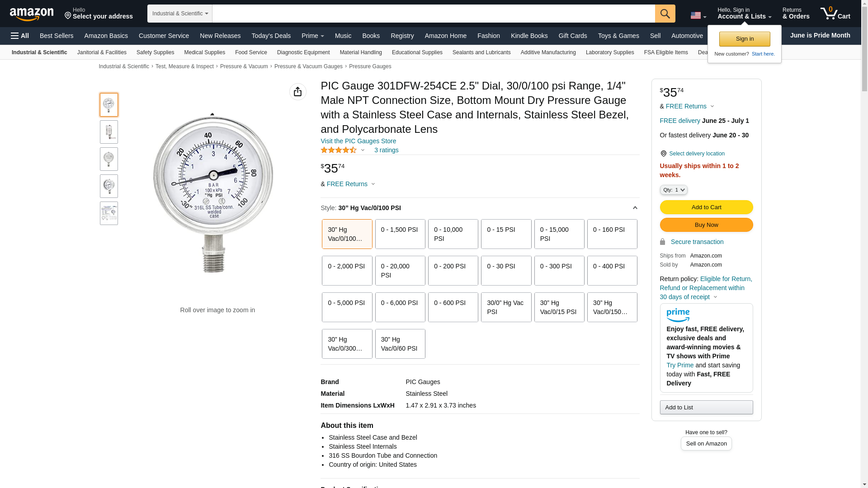
Task: Click the search magnifier button
Action: click(x=665, y=14)
